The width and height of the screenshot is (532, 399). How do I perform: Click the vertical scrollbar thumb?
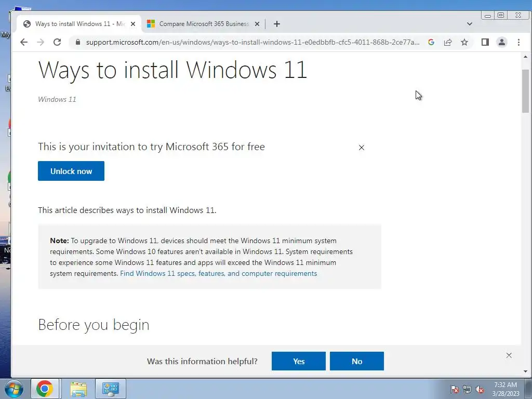click(x=526, y=91)
